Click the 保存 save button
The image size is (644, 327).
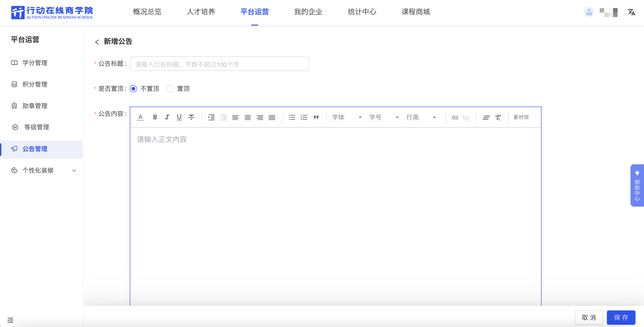(x=621, y=318)
